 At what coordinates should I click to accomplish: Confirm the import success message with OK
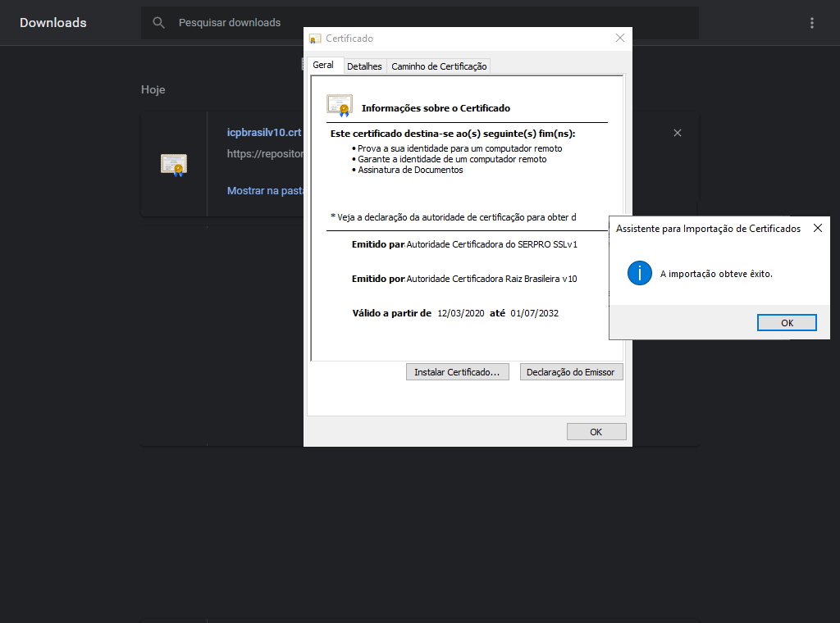[x=787, y=323]
